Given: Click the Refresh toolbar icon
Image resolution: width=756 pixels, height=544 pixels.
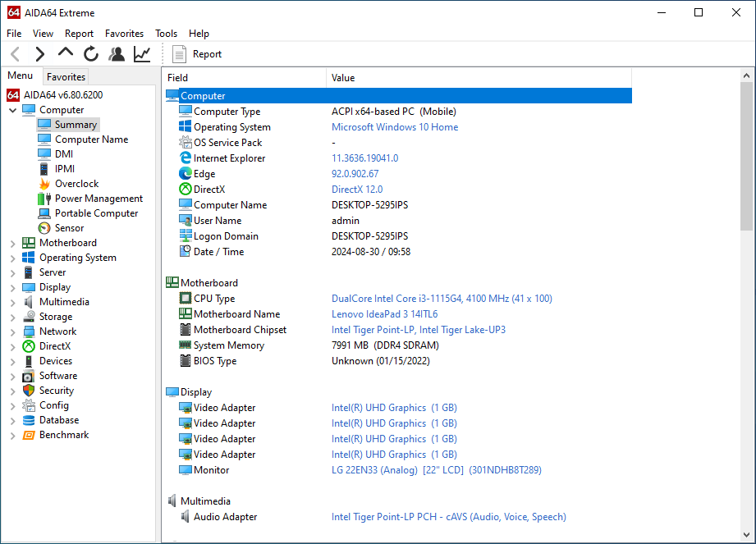Looking at the screenshot, I should 90,54.
